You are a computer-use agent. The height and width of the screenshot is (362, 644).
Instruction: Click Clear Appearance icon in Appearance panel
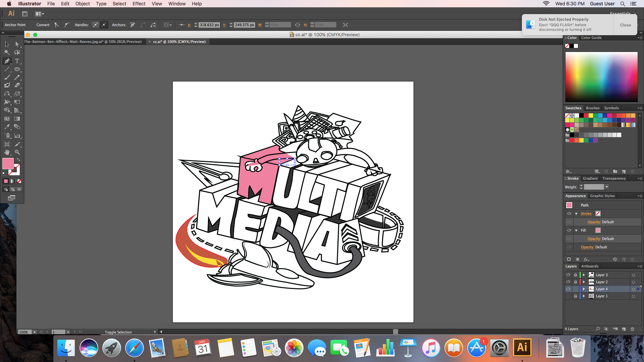pos(615,259)
